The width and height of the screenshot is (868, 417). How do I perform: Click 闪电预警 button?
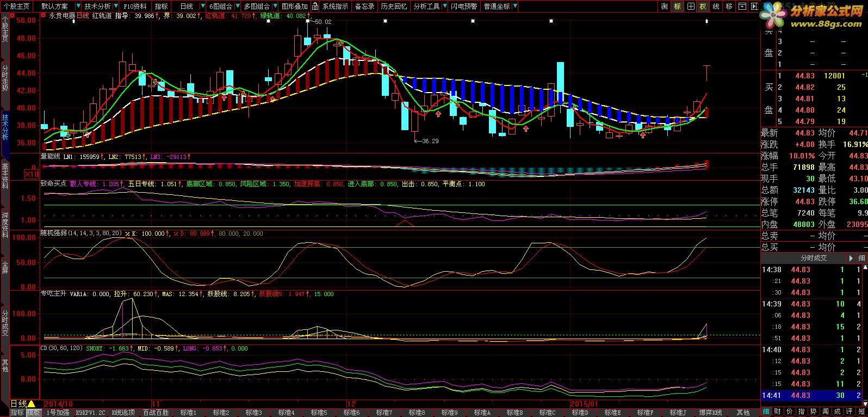point(464,7)
